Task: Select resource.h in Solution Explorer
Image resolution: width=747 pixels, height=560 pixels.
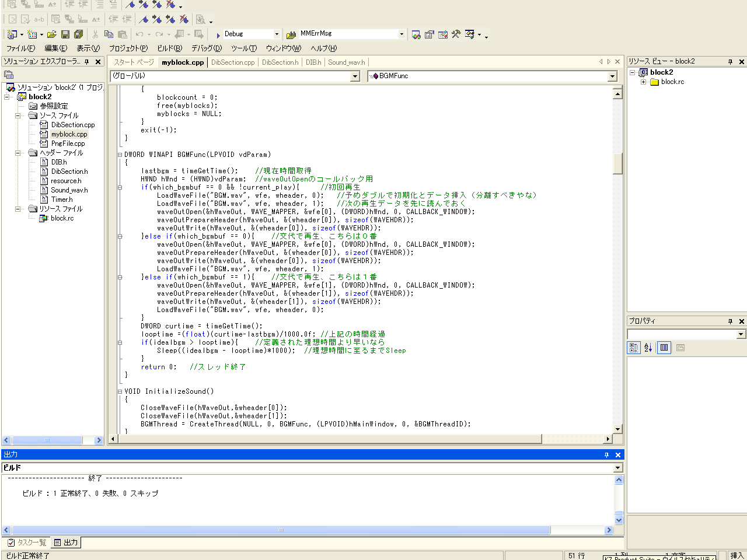Action: coord(66,181)
